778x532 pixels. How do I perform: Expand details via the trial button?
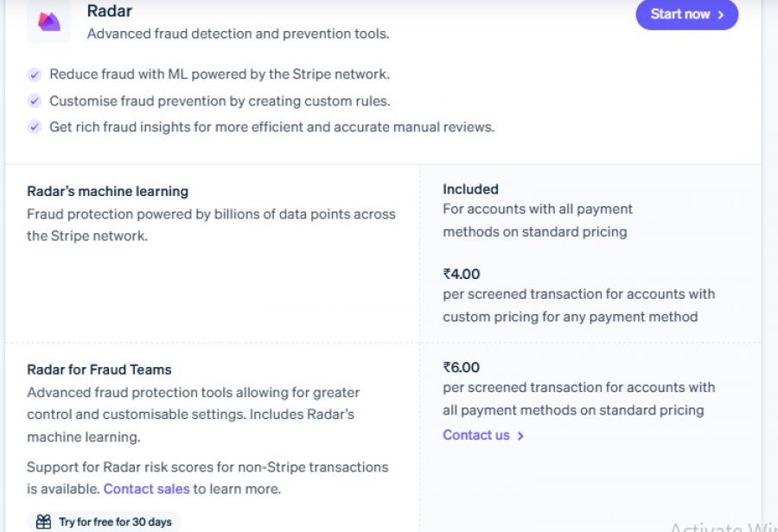pyautogui.click(x=104, y=522)
